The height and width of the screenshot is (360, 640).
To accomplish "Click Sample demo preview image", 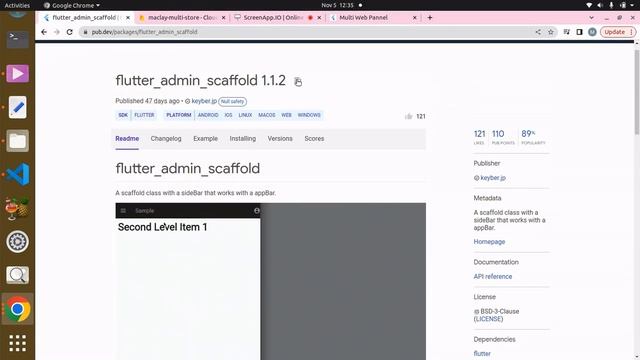I will (270, 281).
